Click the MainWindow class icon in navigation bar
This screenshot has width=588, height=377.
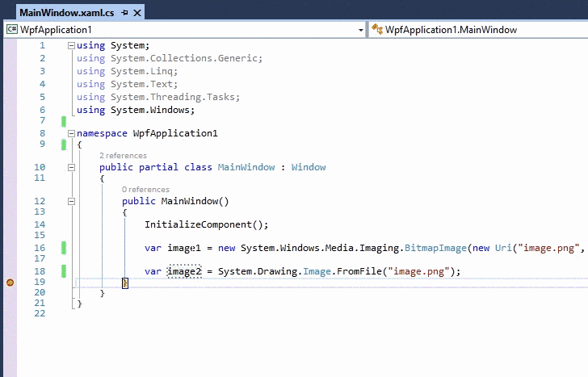coord(377,29)
